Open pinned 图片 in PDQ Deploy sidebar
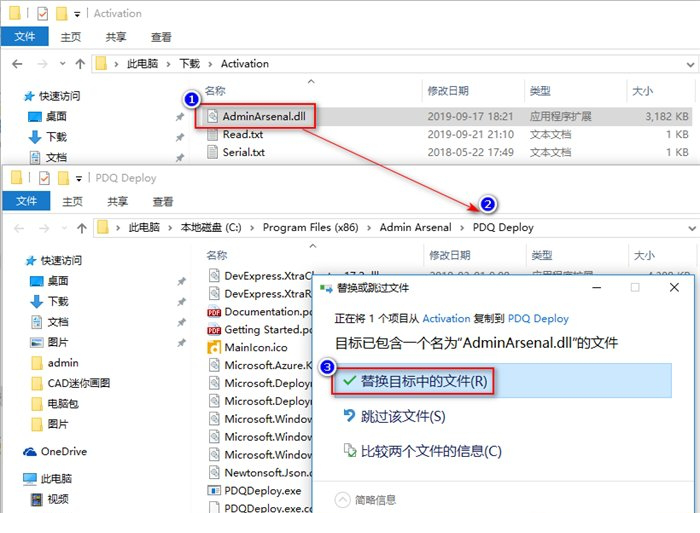Viewport: 700px width, 533px height. click(49, 342)
